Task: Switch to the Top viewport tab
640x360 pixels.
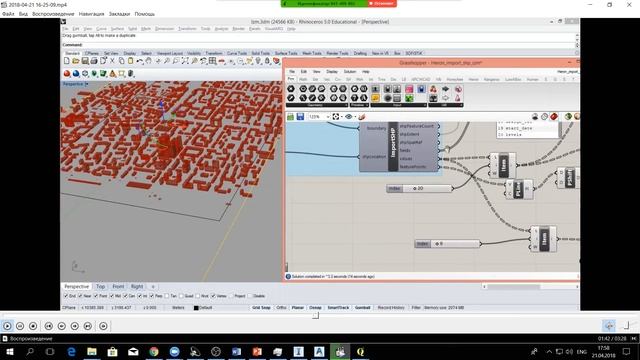Action: tap(100, 287)
